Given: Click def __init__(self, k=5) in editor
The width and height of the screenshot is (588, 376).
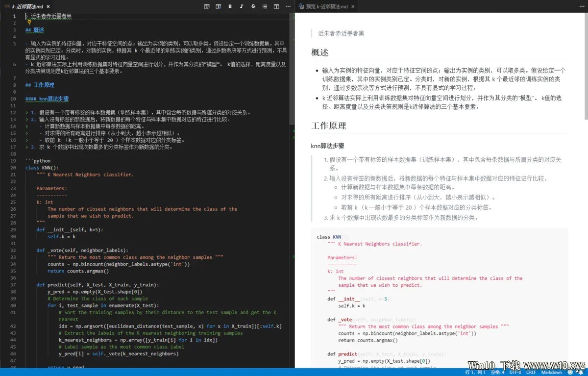Looking at the screenshot, I should click(70, 229).
